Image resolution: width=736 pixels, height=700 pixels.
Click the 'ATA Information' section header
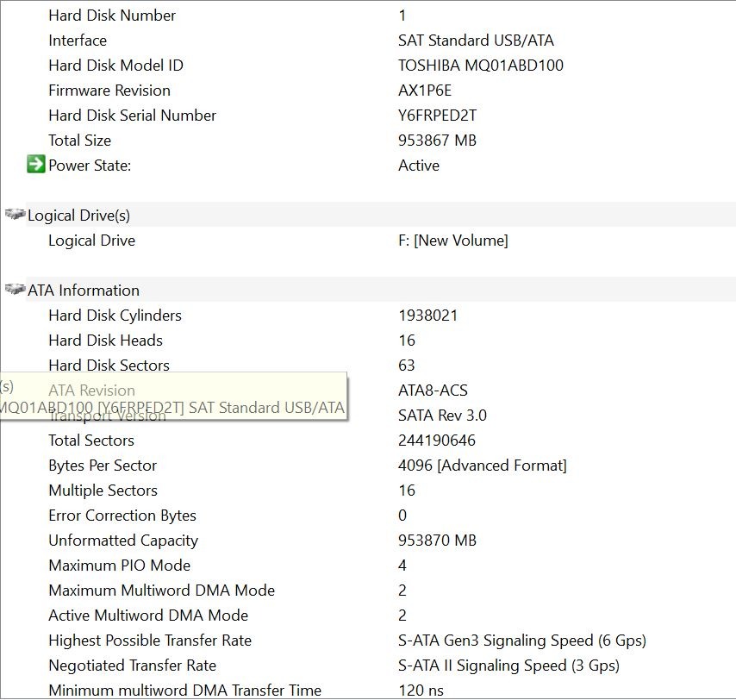click(84, 291)
